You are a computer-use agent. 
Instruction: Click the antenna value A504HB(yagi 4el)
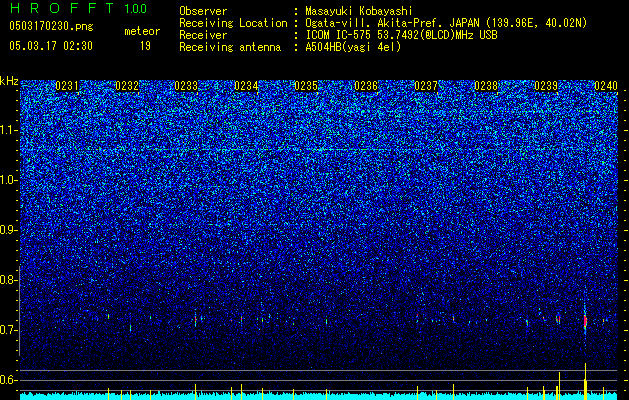[353, 47]
